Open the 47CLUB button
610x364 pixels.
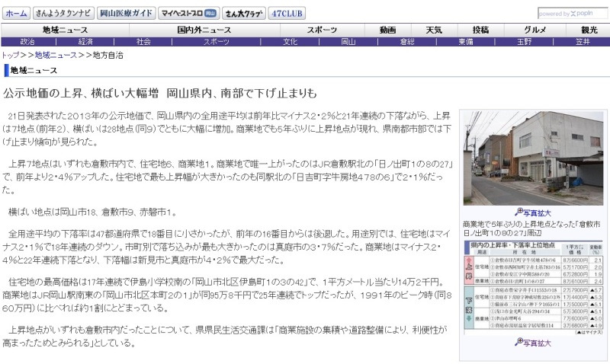[287, 13]
